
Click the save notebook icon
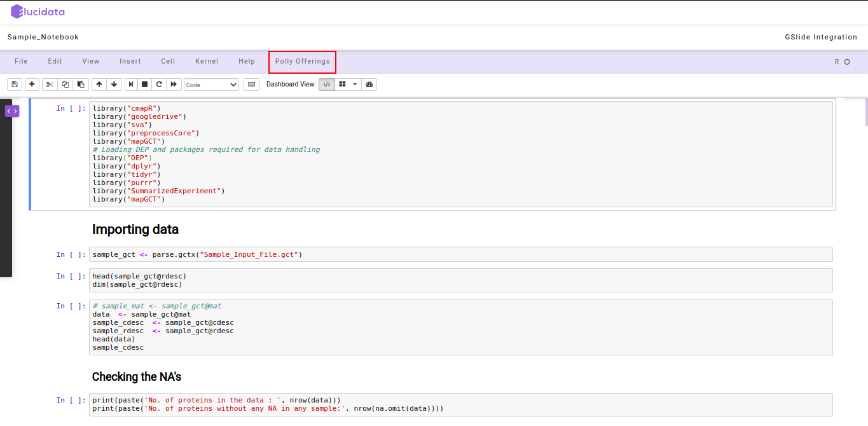pos(15,84)
